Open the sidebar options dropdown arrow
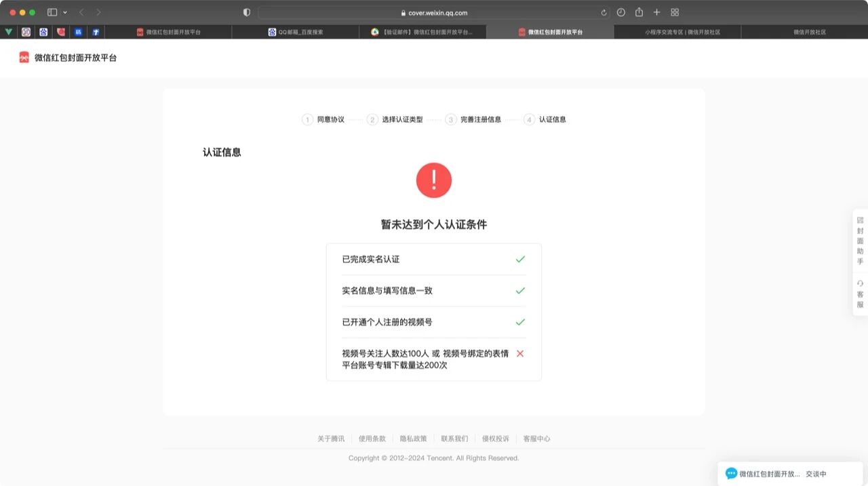 (65, 12)
